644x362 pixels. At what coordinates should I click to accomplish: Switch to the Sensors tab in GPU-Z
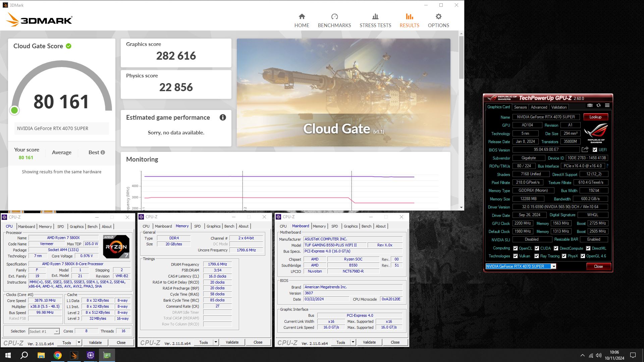click(x=520, y=107)
